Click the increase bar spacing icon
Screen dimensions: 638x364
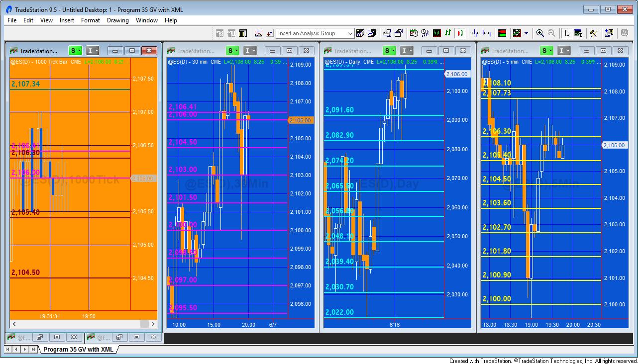point(487,33)
